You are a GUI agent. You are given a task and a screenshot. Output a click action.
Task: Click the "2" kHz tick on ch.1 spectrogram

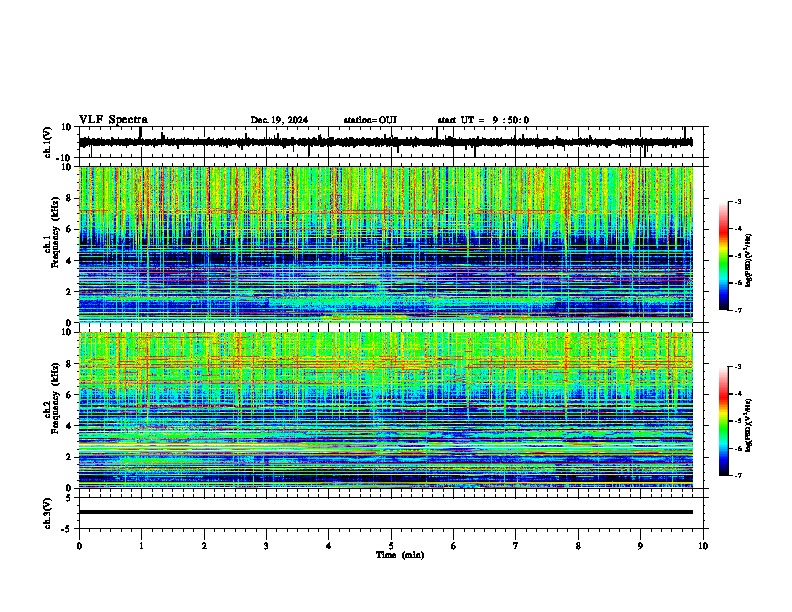click(x=70, y=292)
